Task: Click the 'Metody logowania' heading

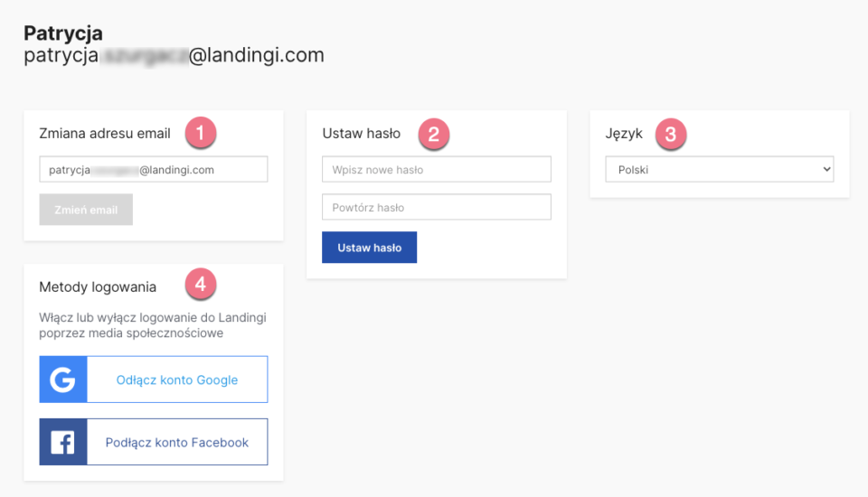Action: 98,286
